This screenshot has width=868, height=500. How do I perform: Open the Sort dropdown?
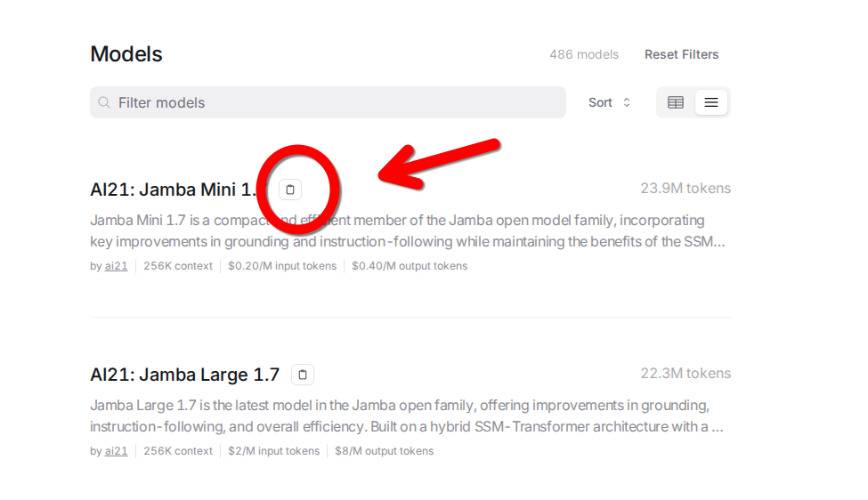coord(610,102)
